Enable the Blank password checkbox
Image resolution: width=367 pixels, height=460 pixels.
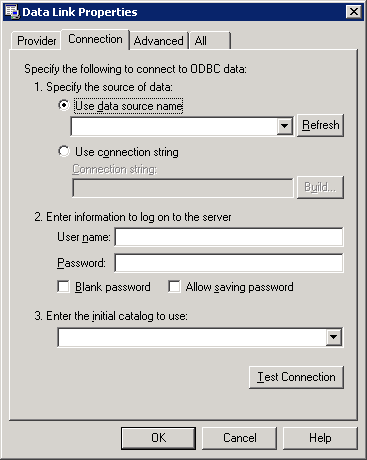click(x=63, y=287)
